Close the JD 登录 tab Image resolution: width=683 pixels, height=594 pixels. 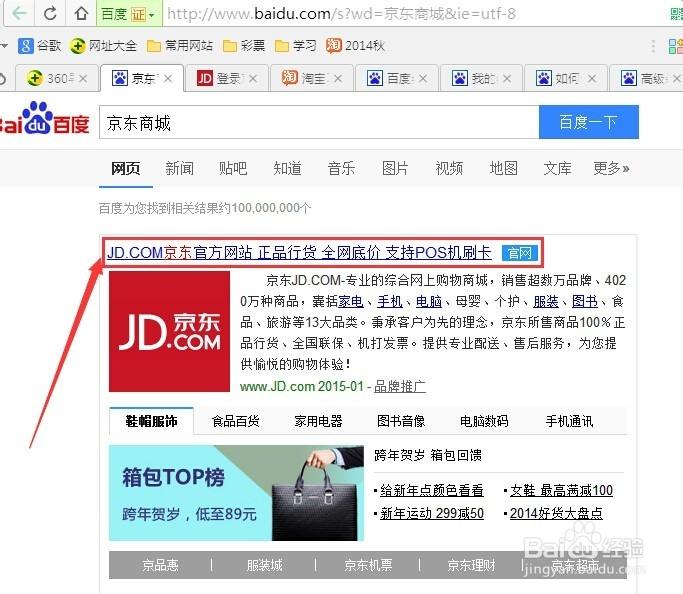pos(253,78)
